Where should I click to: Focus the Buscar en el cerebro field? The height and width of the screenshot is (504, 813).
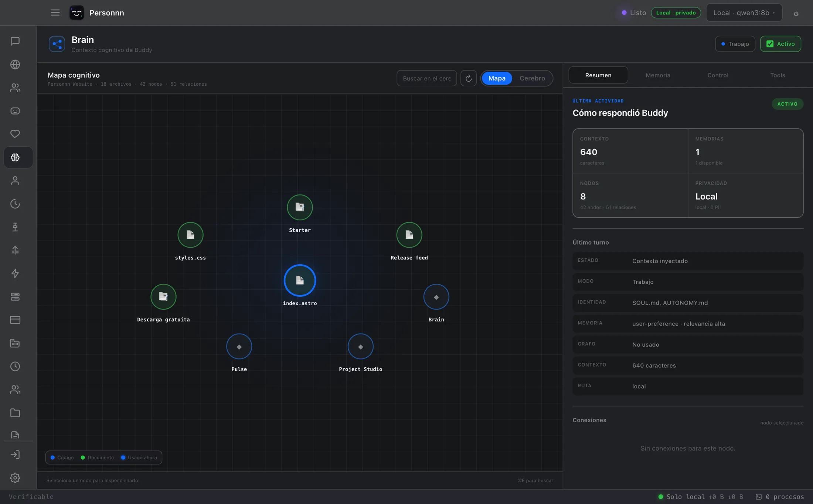tap(426, 78)
